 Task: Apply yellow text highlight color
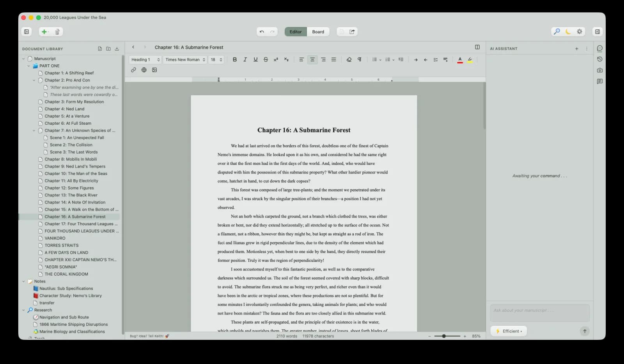(x=470, y=60)
